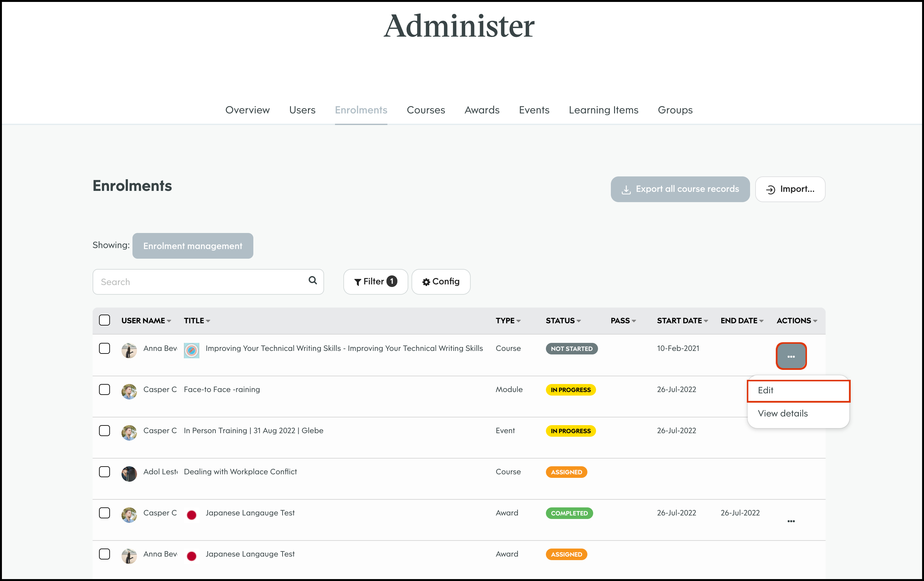Open three-dot actions for completed Japanese Test

click(x=791, y=521)
